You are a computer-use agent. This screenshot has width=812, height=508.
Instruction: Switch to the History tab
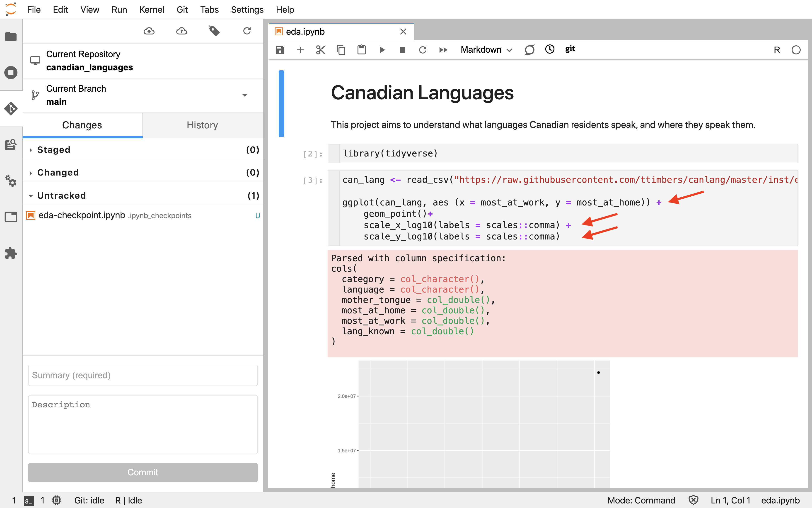pyautogui.click(x=202, y=125)
